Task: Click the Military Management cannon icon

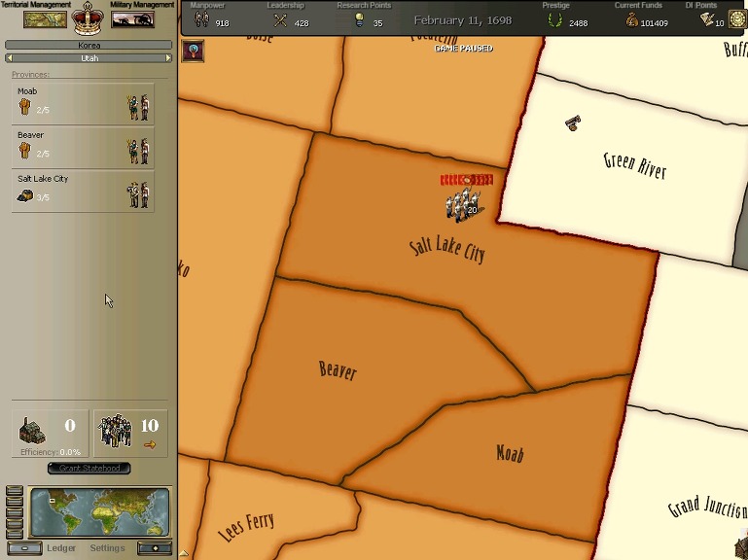Action: click(132, 19)
